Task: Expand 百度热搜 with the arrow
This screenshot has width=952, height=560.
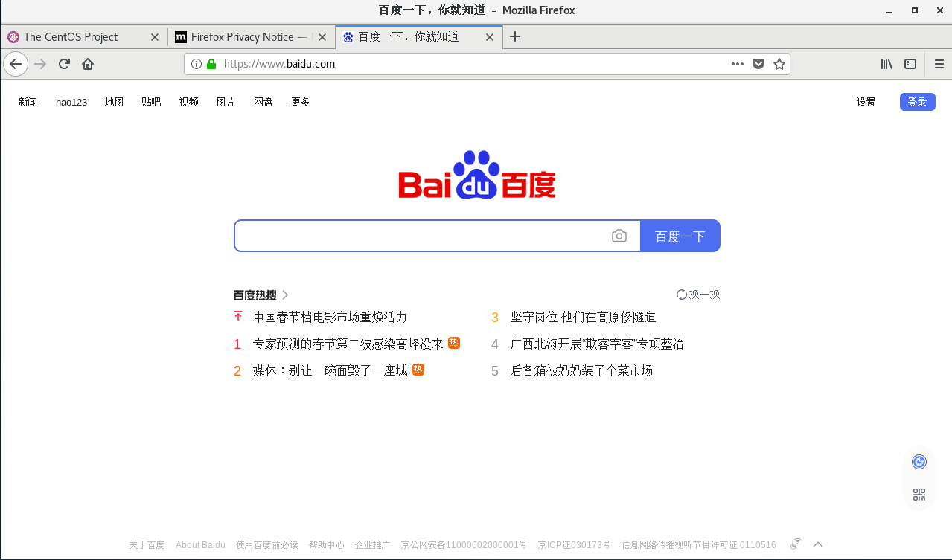Action: click(285, 295)
